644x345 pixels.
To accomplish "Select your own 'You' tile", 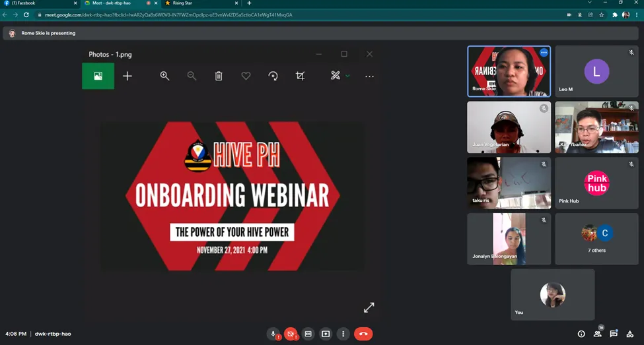I will click(x=553, y=295).
